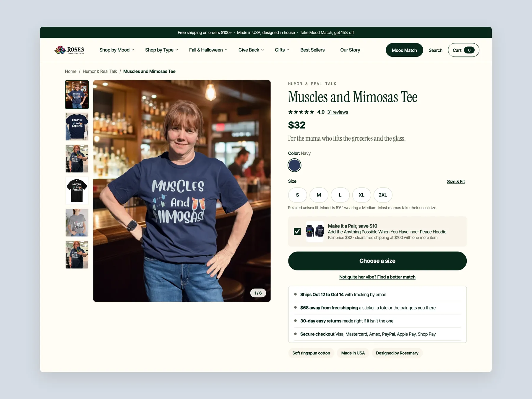This screenshot has height=399, width=532.
Task: Check the Make it a Pair checkbox
Action: pos(297,231)
